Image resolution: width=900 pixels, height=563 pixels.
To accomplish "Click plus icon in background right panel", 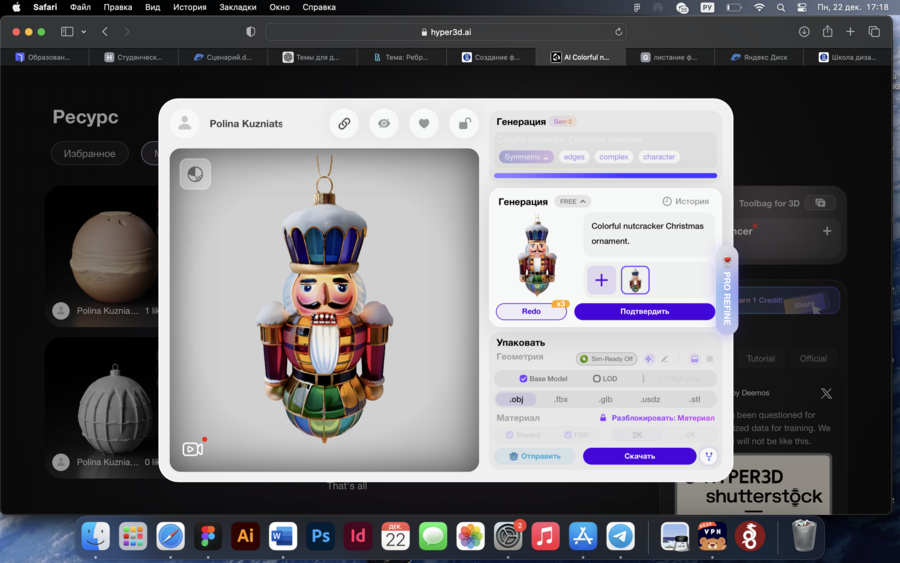I will [827, 231].
